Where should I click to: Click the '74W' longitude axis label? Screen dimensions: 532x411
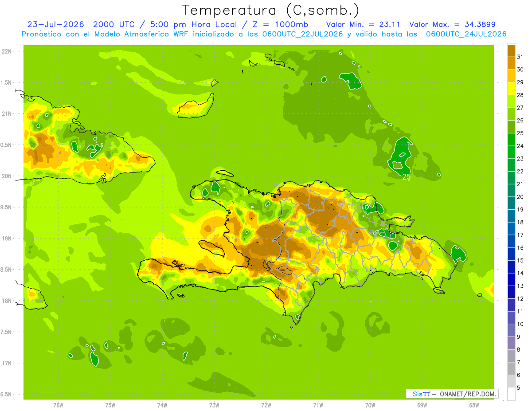point(162,405)
